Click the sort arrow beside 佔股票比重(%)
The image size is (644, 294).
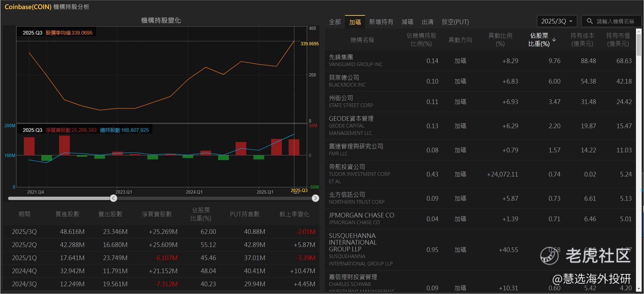pyautogui.click(x=554, y=40)
